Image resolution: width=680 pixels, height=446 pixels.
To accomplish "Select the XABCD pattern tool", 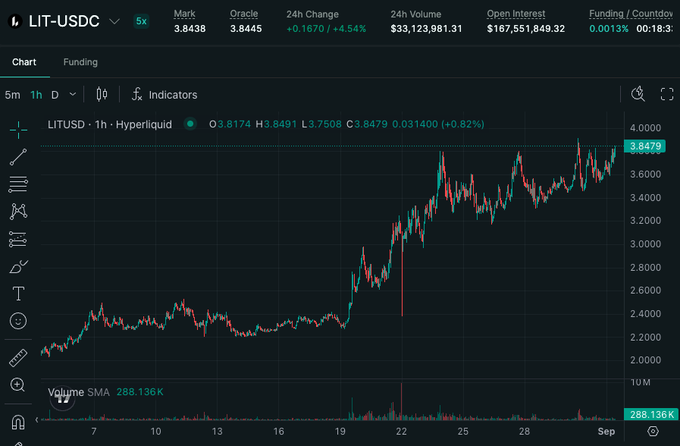I will 18,212.
